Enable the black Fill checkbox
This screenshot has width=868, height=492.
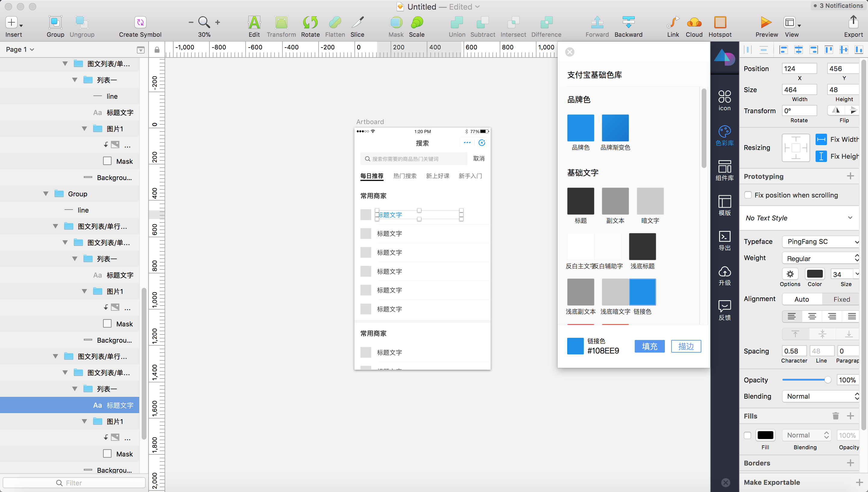[747, 435]
